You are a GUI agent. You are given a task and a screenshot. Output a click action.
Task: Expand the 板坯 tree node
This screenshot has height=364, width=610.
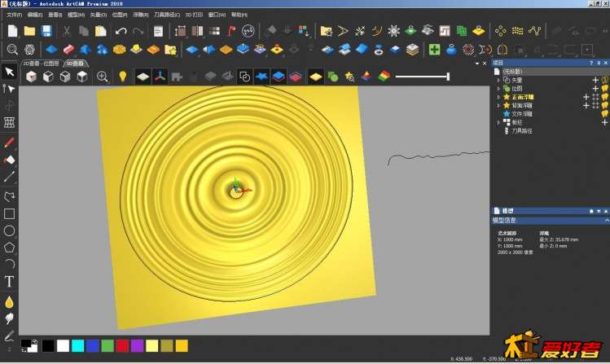coord(498,122)
